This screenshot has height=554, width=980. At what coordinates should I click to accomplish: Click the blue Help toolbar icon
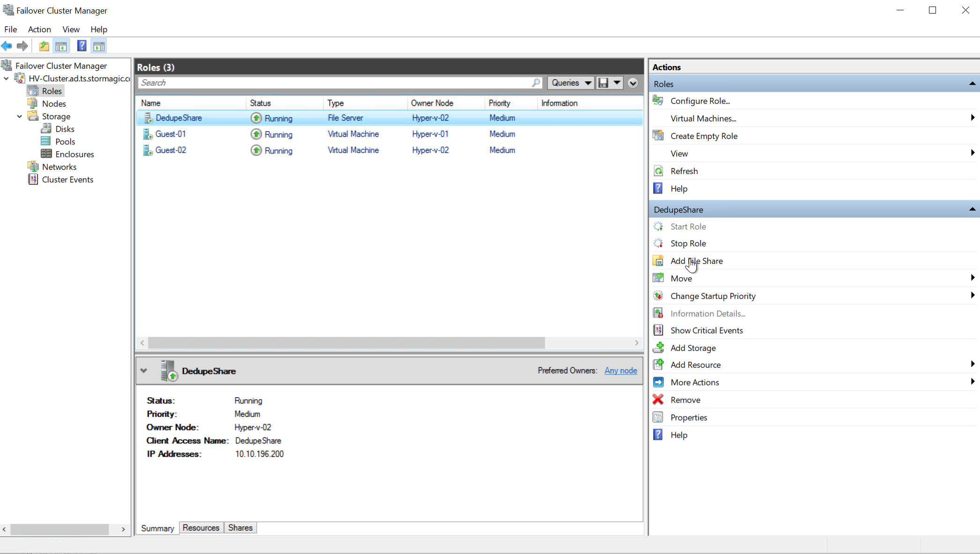click(81, 46)
